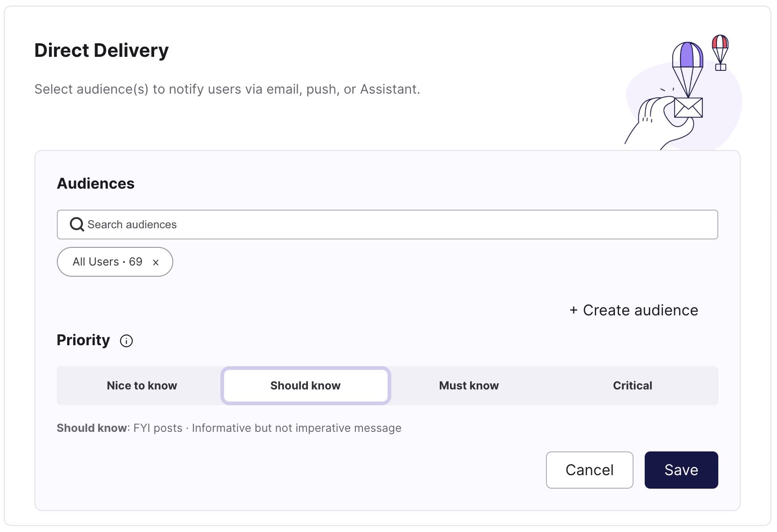Click the purple parachute illustration
Viewport: 777px width, 532px height.
688,68
